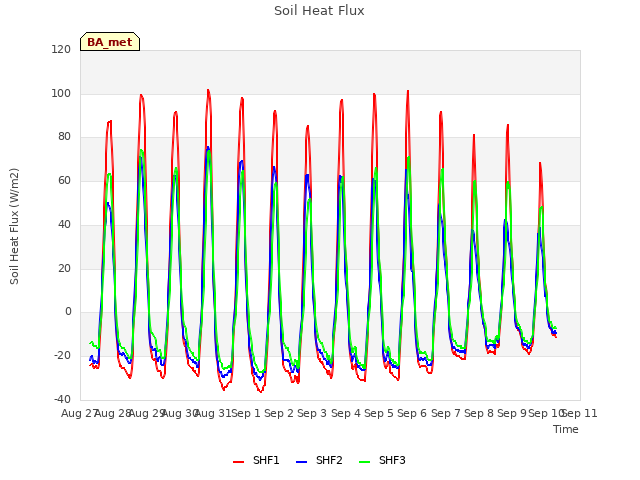This screenshot has height=480, width=640.
Task: Click the Sep 3 x-axis label
Action: (x=312, y=413)
